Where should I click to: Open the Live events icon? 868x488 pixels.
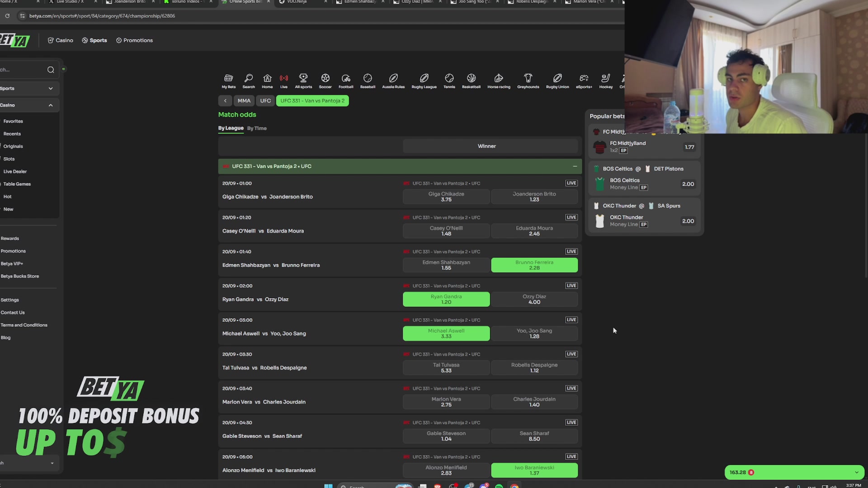coord(283,81)
